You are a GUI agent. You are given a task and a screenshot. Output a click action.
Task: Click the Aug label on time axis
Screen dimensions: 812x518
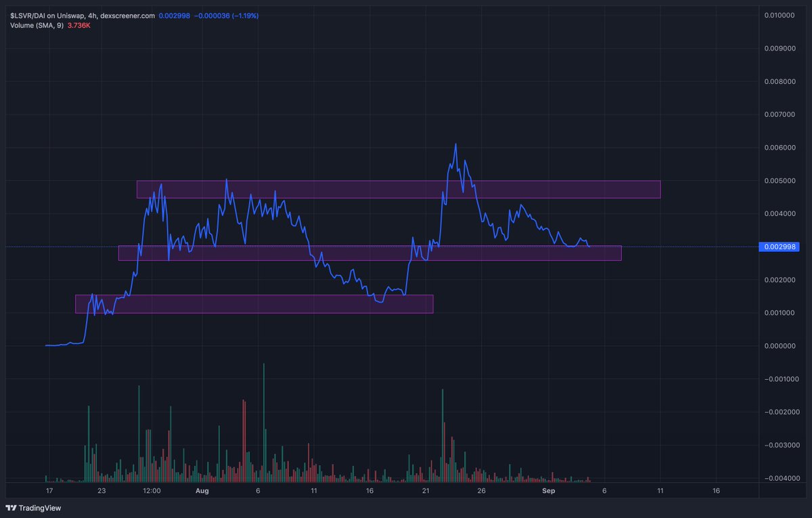point(202,490)
